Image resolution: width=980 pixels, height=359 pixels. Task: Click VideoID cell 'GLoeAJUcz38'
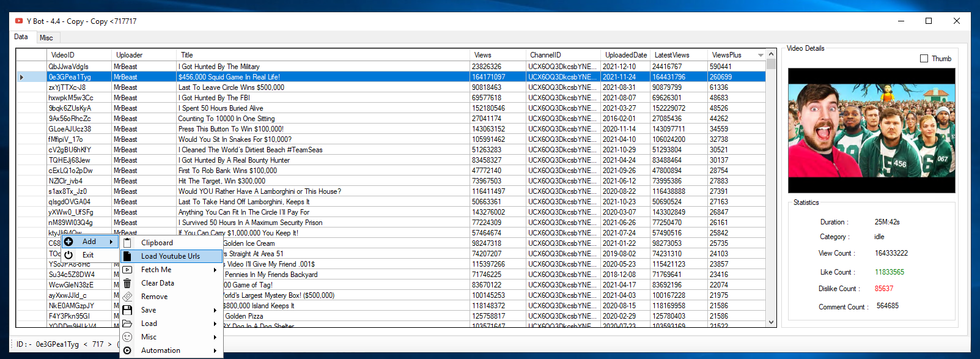[79, 129]
